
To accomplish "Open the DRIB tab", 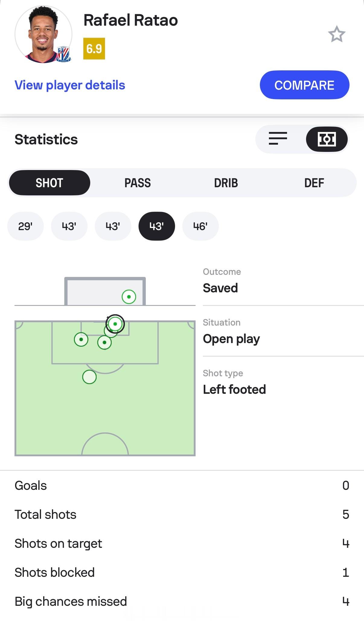I will (226, 183).
